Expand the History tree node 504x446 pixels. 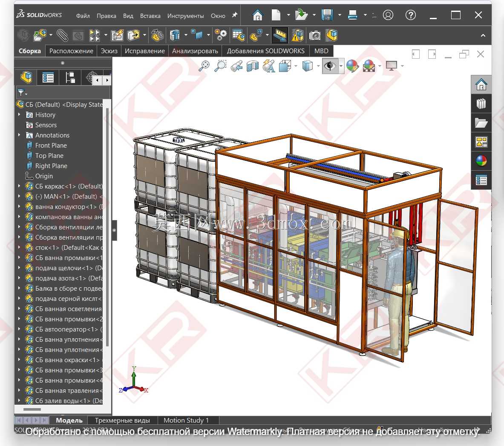[19, 114]
